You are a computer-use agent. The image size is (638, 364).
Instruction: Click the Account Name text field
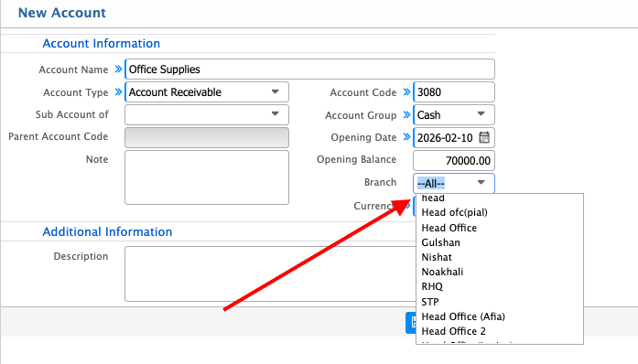point(309,70)
